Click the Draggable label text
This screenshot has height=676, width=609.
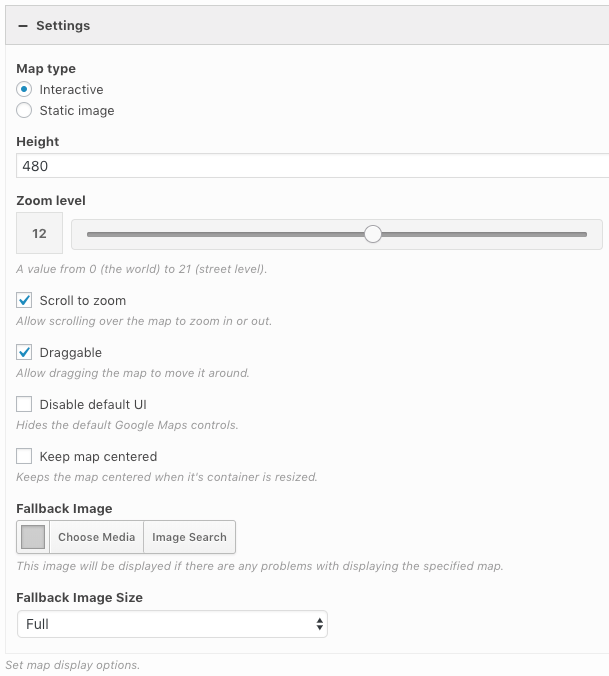coord(71,352)
